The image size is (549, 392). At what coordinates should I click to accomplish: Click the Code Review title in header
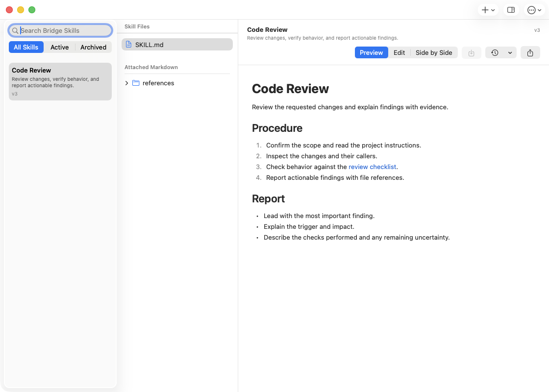point(267,30)
